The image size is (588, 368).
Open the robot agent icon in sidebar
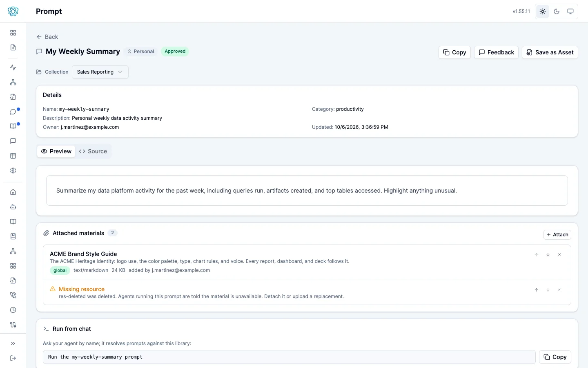click(13, 207)
